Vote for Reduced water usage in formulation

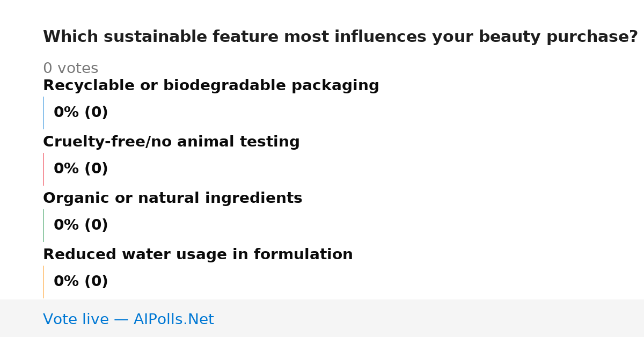pos(198,255)
